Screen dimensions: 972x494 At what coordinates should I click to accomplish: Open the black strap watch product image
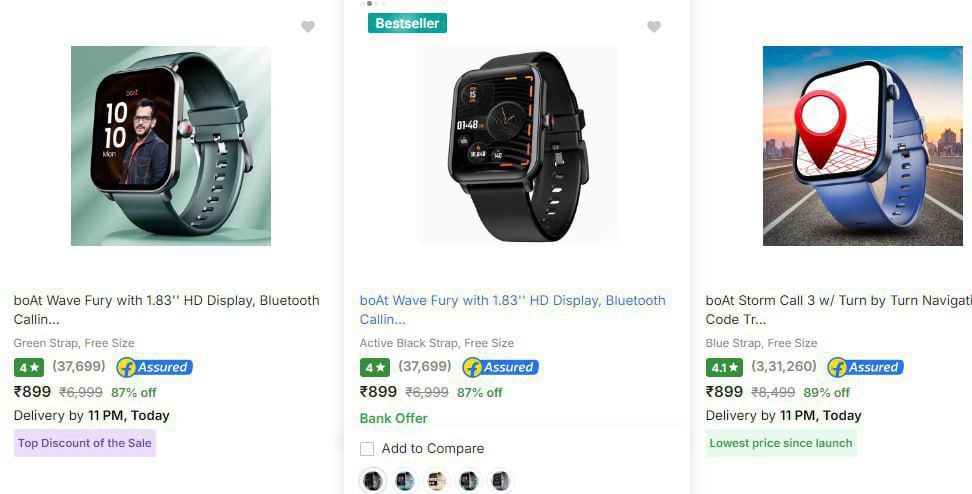click(x=517, y=146)
